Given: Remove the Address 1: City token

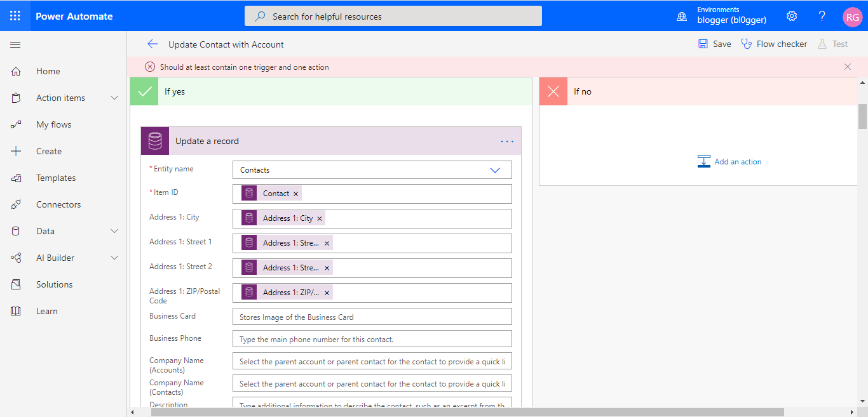Looking at the screenshot, I should tap(320, 218).
